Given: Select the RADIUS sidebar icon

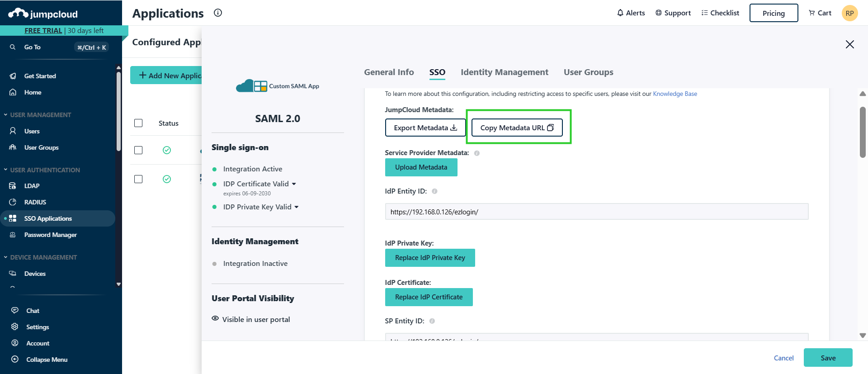Looking at the screenshot, I should pyautogui.click(x=13, y=202).
